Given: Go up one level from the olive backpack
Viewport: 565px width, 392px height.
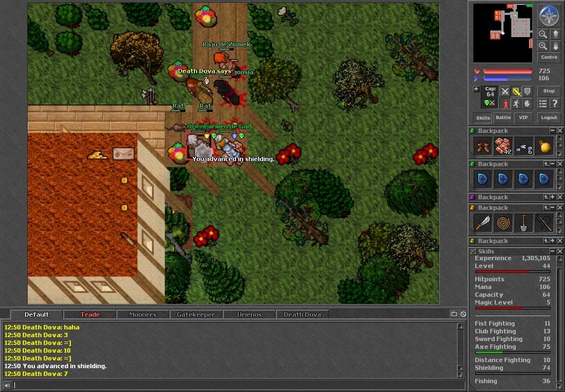Looking at the screenshot, I should coord(546,241).
